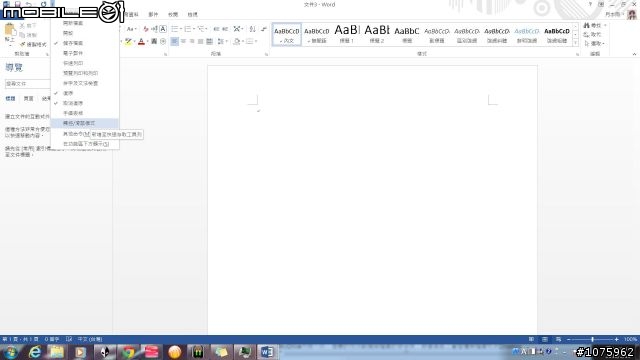Image resolution: width=640 pixels, height=360 pixels.
Task: Toggle Draw Table option in customize menu
Action: tap(85, 113)
